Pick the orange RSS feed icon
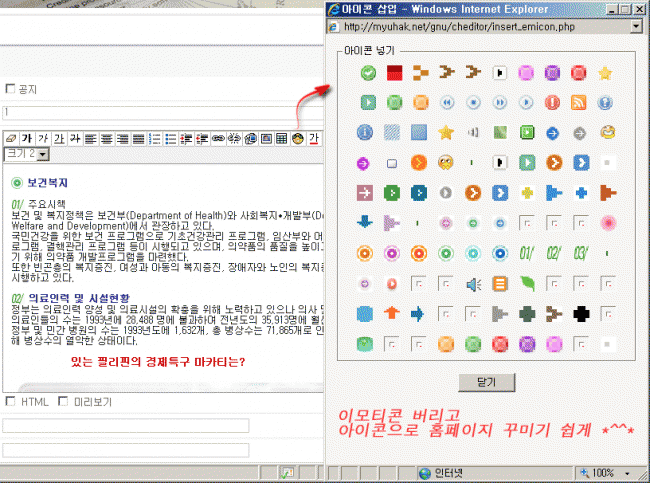The height and width of the screenshot is (483, 650). 578,102
